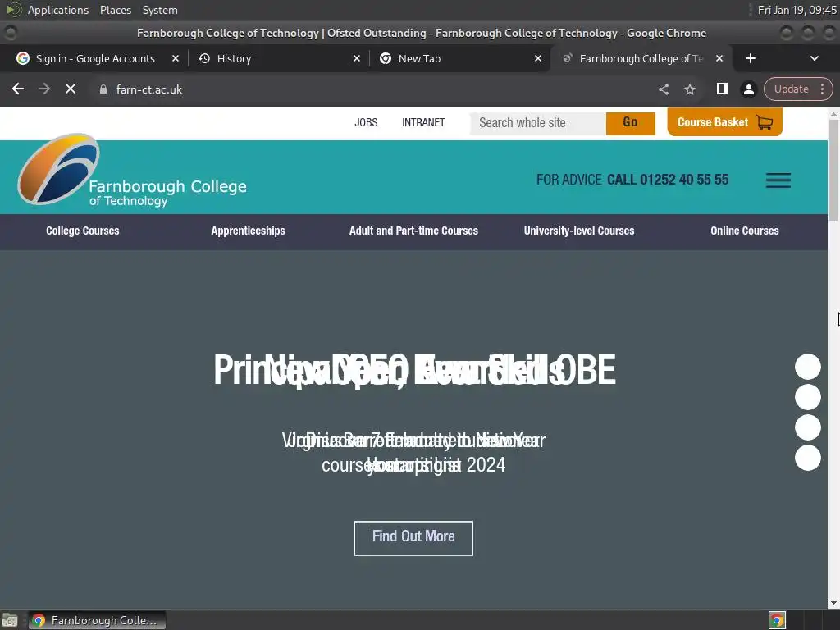Click Farnborough Colle... taskbar window button
Screen dimensions: 840x630
(97, 620)
